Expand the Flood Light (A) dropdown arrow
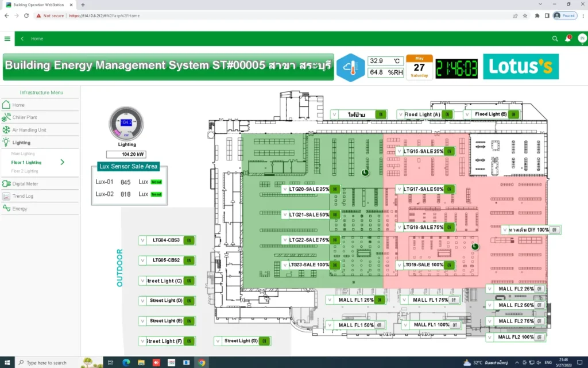This screenshot has width=588, height=368. pyautogui.click(x=401, y=114)
